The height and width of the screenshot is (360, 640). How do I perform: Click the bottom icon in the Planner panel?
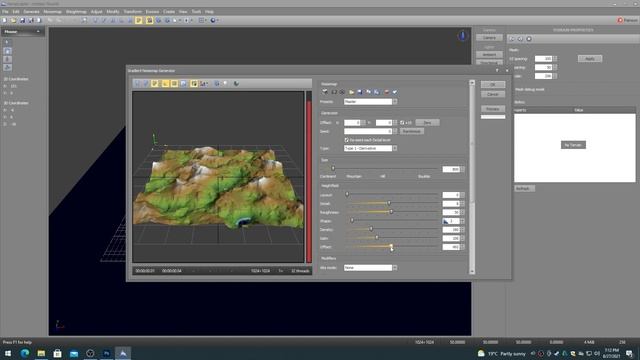click(7, 67)
